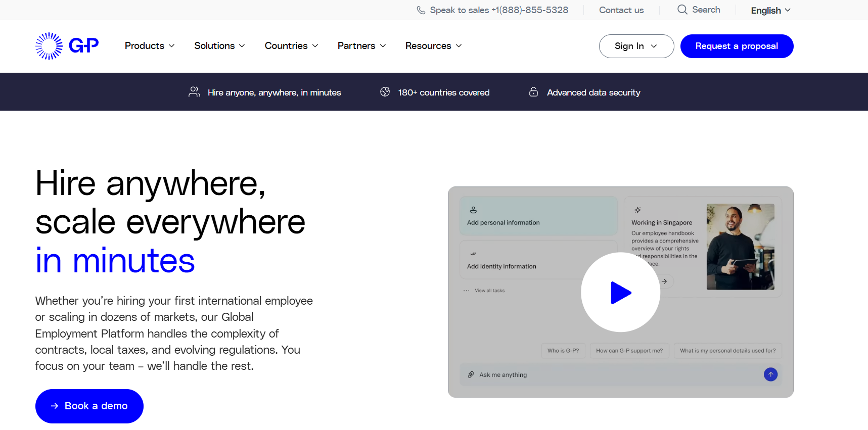The width and height of the screenshot is (868, 430).
Task: Click the phone icon beside Speak to sales
Action: click(421, 10)
